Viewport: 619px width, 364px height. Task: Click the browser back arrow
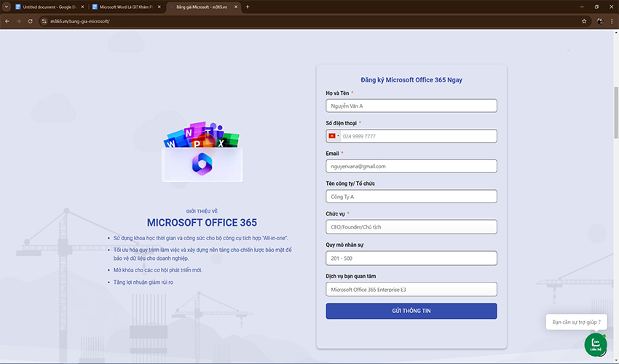click(x=7, y=21)
